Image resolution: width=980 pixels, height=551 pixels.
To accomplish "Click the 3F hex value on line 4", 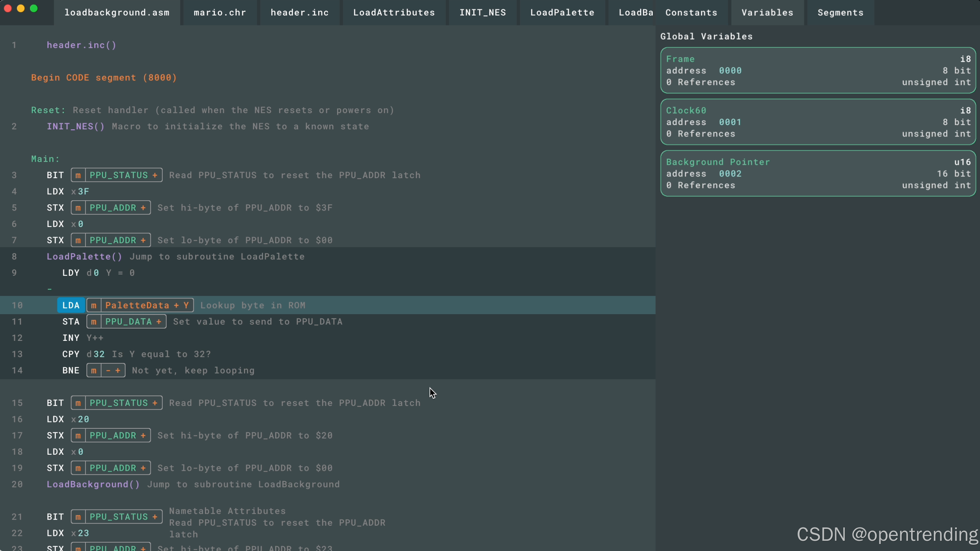I will [83, 192].
